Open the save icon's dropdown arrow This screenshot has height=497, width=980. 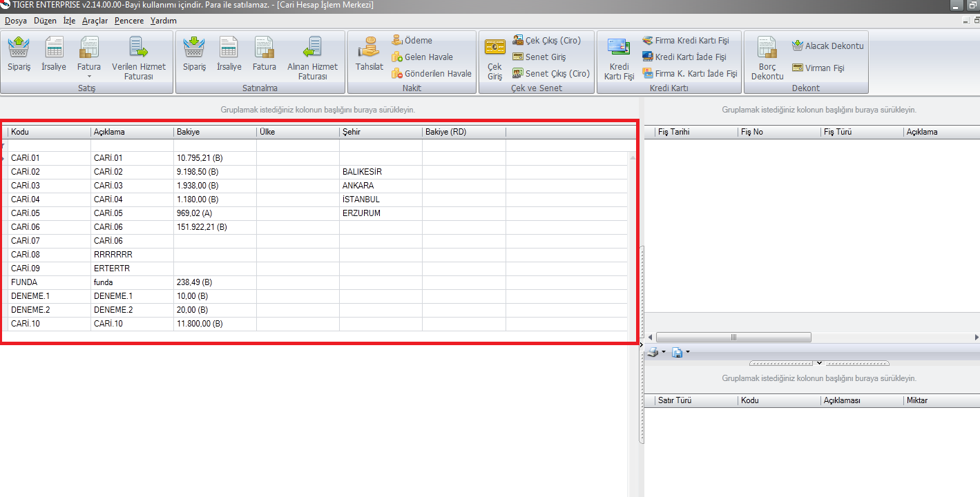[x=688, y=352]
